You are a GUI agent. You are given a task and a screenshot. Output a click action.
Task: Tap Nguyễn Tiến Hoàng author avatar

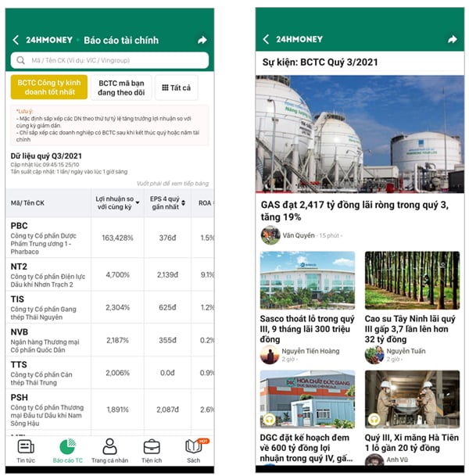coord(270,355)
